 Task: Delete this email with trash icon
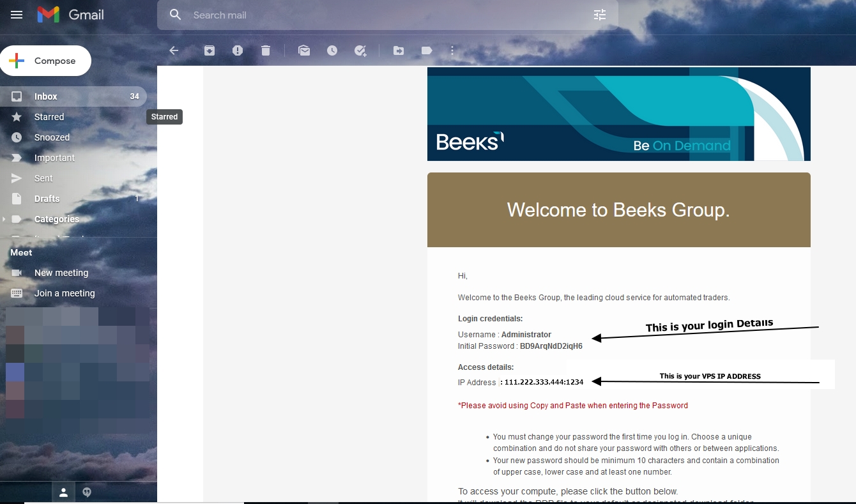(x=266, y=50)
